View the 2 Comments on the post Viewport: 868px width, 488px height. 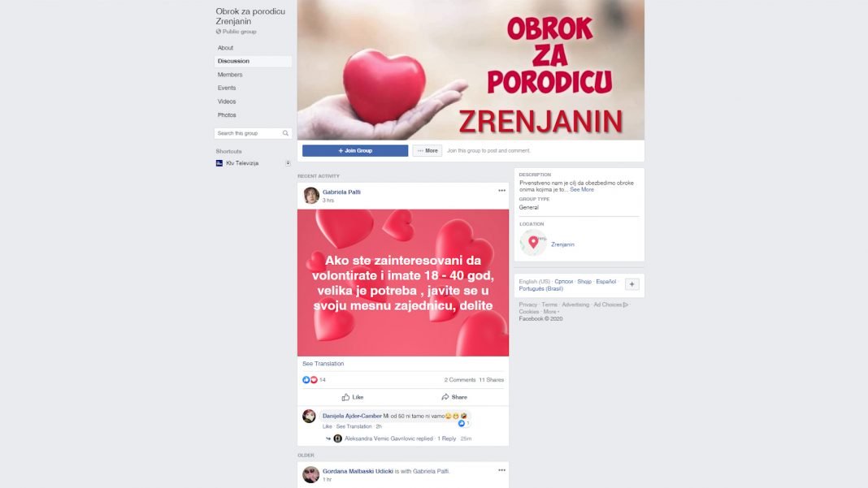point(459,380)
